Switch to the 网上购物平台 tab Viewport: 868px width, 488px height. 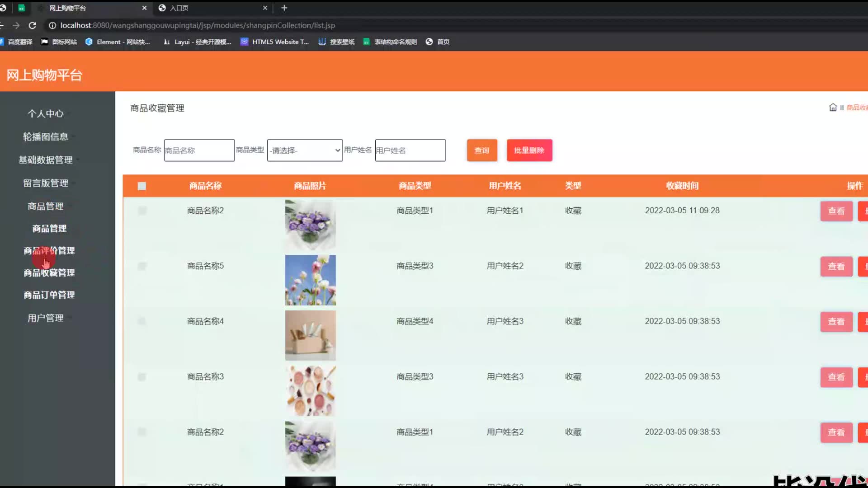(93, 8)
